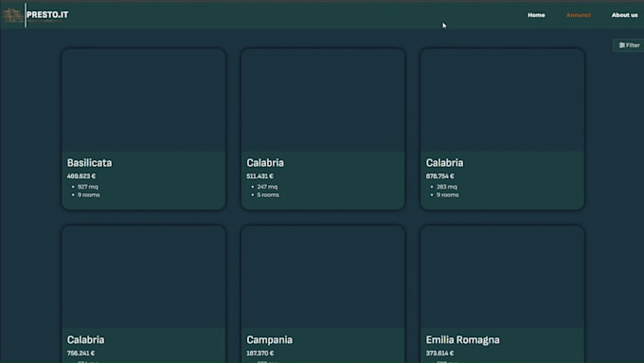Click the 5 rooms detail
The width and height of the screenshot is (644, 363).
click(x=268, y=195)
